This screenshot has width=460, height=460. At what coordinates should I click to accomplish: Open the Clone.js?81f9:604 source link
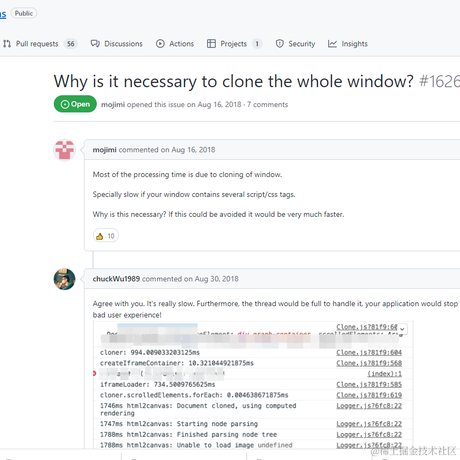coord(369,352)
